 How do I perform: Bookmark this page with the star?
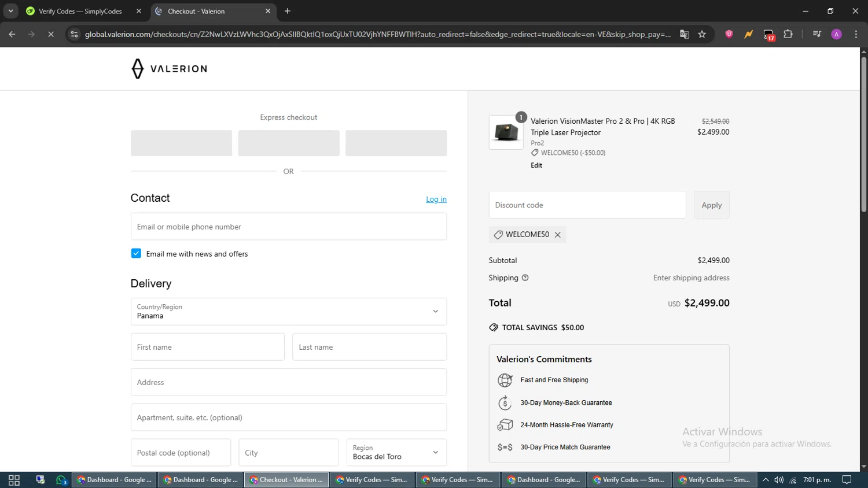point(702,34)
